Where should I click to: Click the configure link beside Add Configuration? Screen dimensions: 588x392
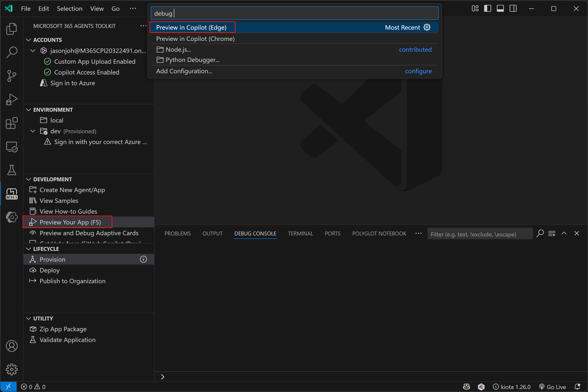(x=418, y=71)
